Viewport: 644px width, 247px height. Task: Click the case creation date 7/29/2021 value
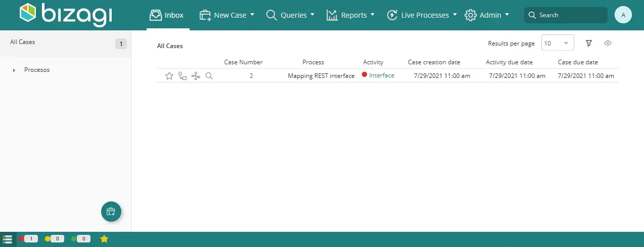pyautogui.click(x=442, y=76)
